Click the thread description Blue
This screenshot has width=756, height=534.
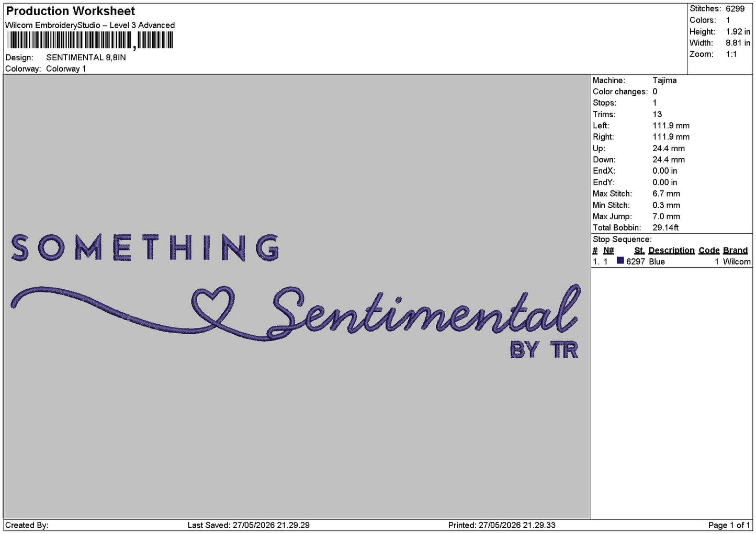(657, 262)
